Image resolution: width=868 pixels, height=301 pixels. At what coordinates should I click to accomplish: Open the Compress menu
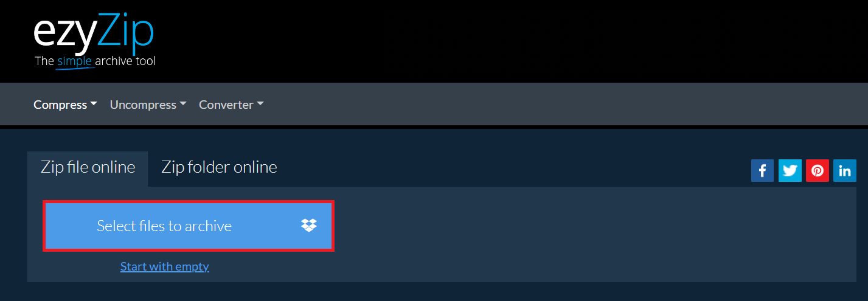(x=65, y=105)
